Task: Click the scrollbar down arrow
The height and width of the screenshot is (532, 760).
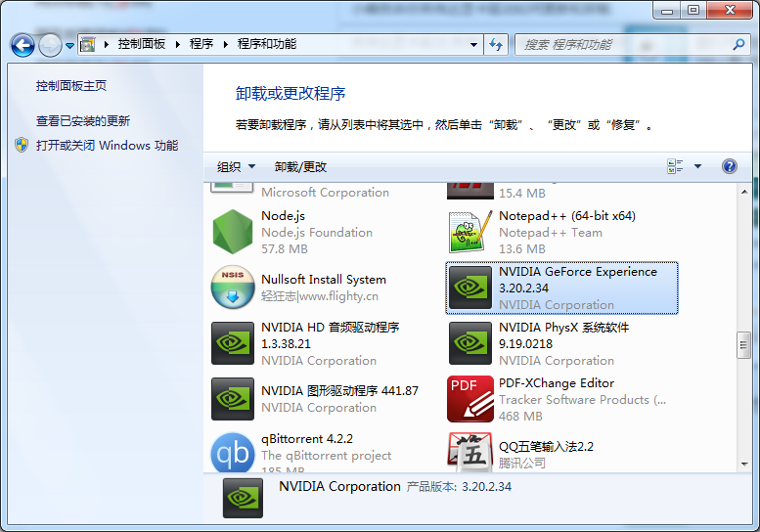Action: click(744, 465)
